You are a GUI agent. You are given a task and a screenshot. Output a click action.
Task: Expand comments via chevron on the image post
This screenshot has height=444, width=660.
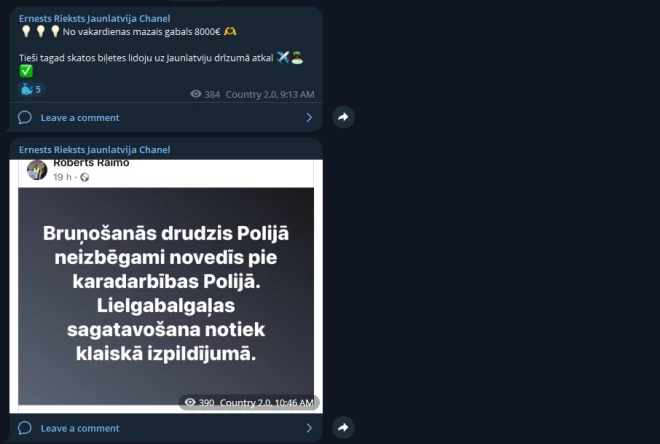[309, 428]
